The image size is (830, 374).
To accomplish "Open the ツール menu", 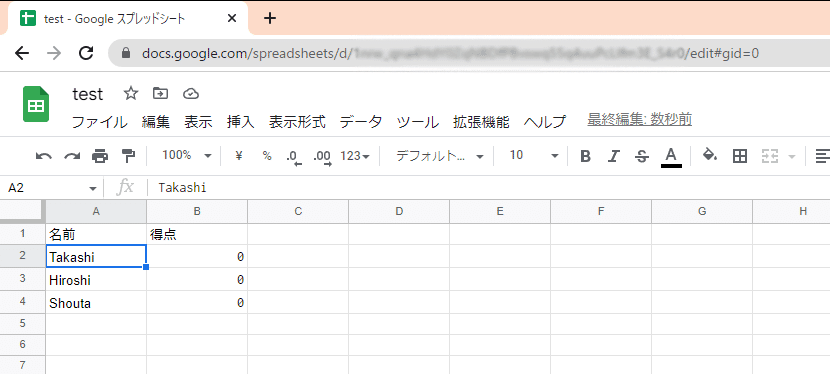I will (x=418, y=122).
